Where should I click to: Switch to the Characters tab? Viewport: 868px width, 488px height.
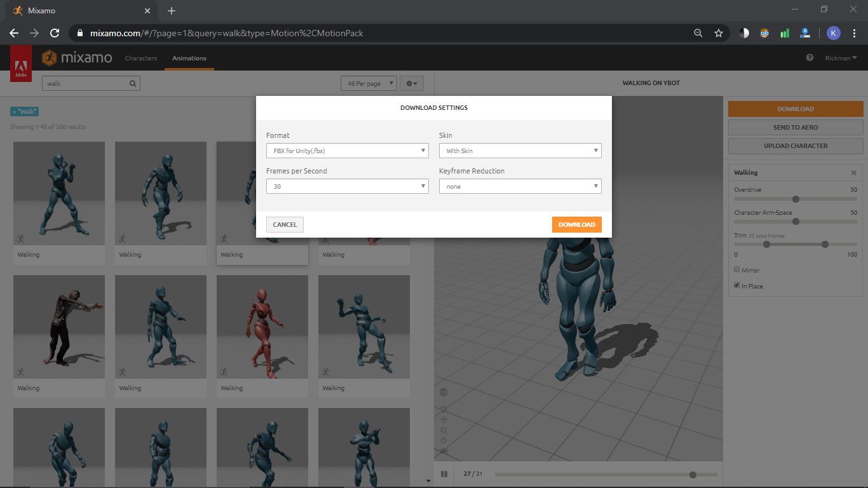pos(141,58)
